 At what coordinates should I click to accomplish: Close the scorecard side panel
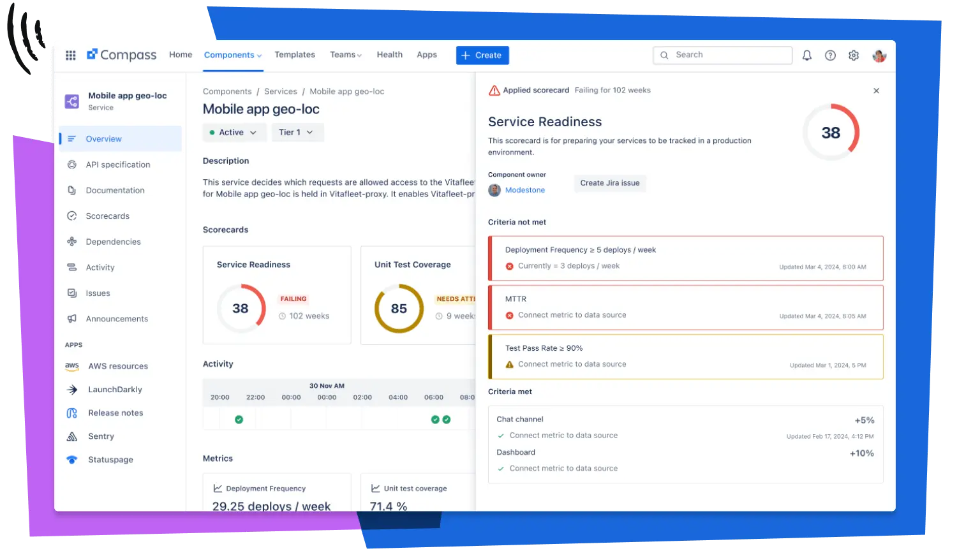(877, 91)
